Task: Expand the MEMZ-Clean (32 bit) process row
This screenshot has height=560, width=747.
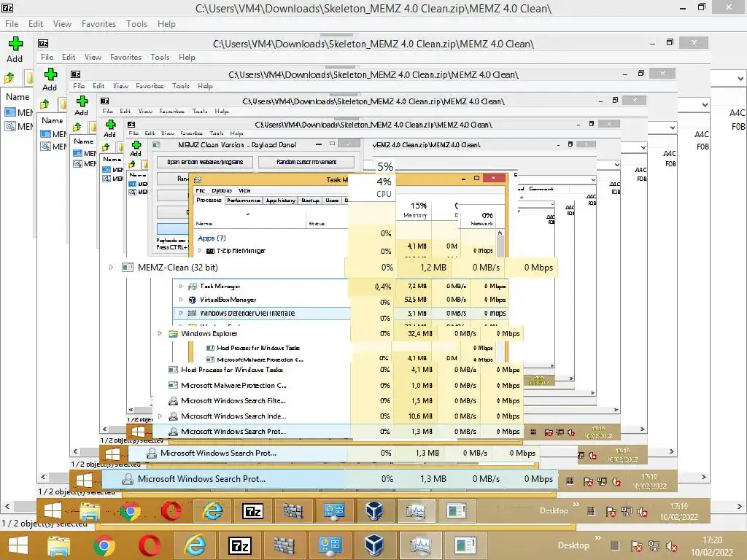Action: [x=111, y=267]
